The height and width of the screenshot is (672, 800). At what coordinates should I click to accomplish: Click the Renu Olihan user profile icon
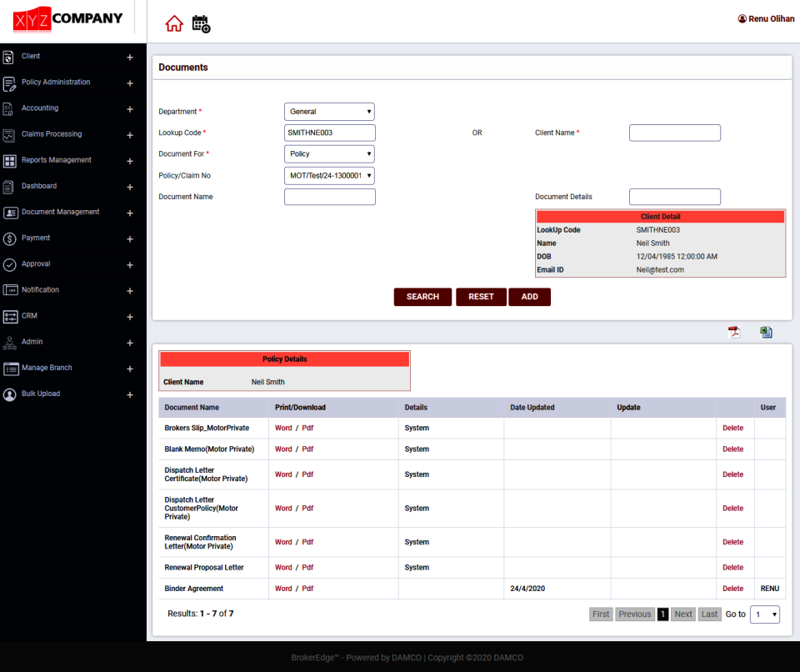741,18
